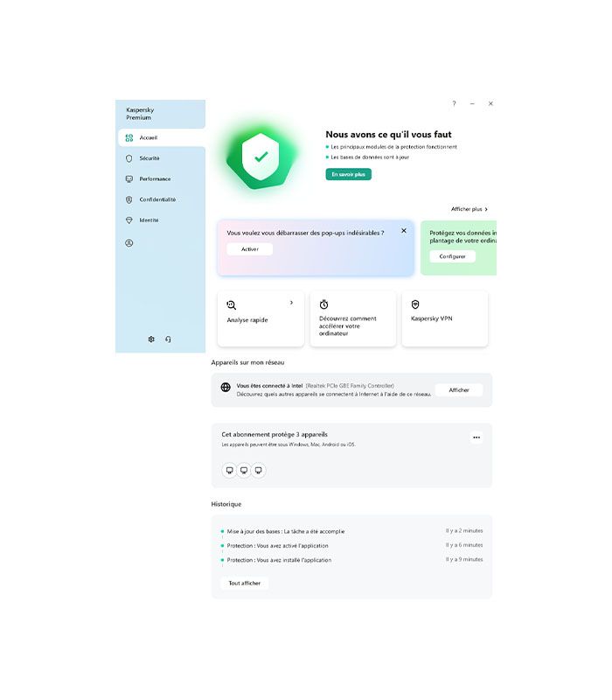Close the Kaspersky window
Screen dimensions: 612x700
[x=490, y=103]
